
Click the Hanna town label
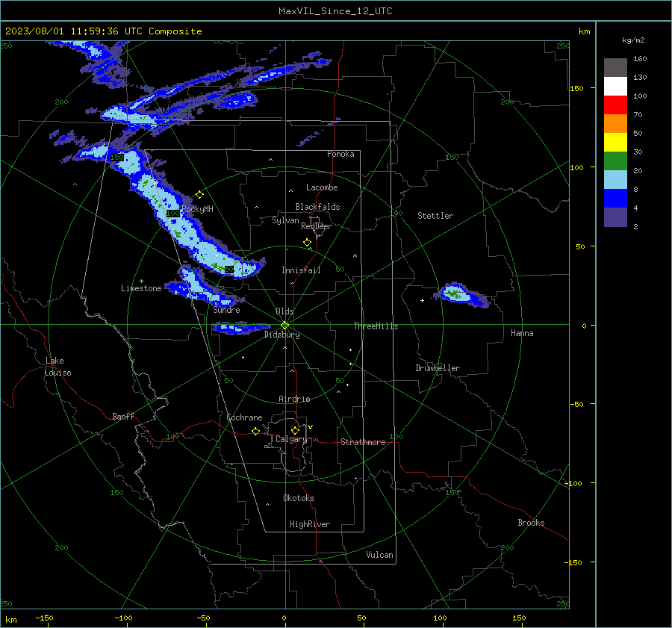click(x=522, y=333)
